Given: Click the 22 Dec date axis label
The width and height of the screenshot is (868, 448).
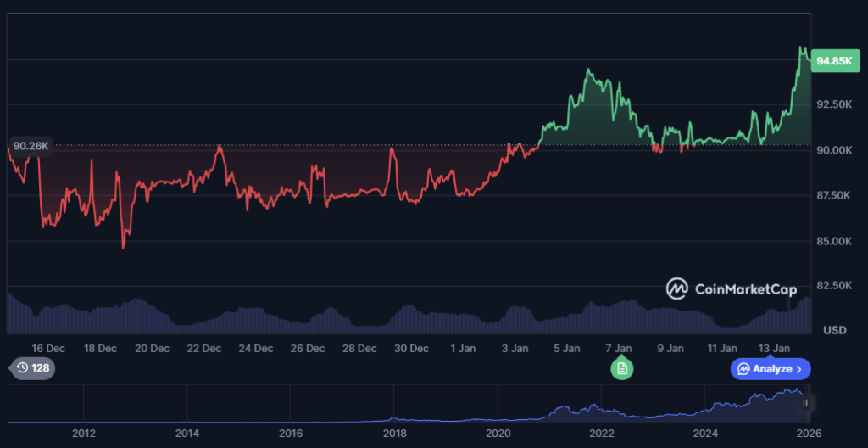Looking at the screenshot, I should click(204, 348).
